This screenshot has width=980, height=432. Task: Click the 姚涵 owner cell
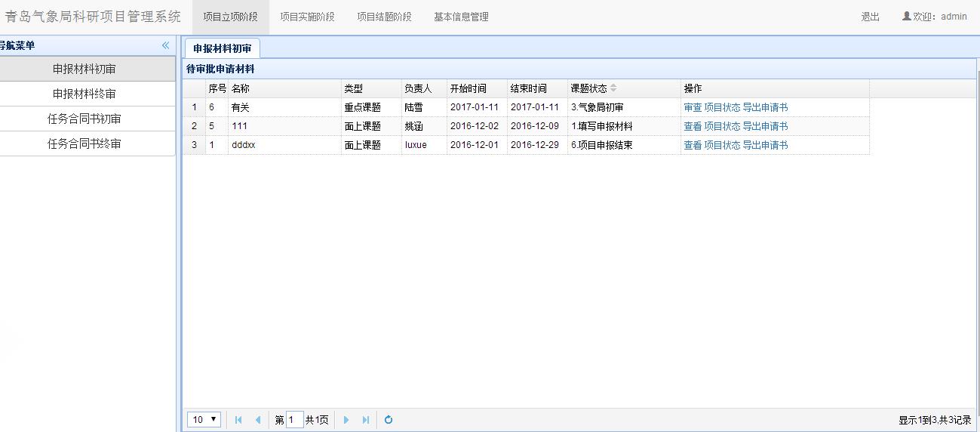(424, 126)
